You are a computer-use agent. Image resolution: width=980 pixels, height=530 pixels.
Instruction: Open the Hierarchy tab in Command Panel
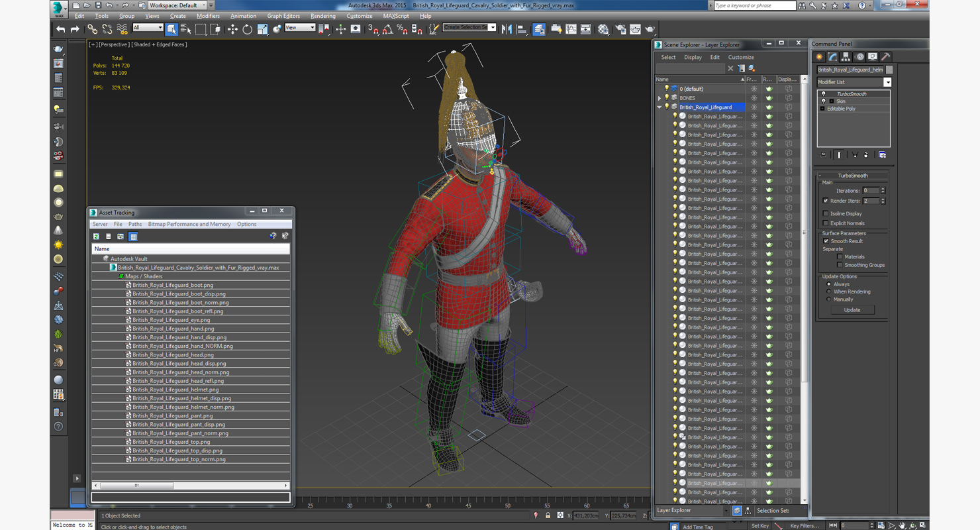(x=846, y=57)
